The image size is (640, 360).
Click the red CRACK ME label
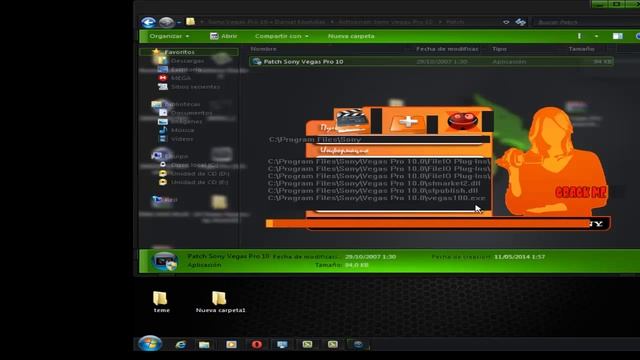click(581, 192)
